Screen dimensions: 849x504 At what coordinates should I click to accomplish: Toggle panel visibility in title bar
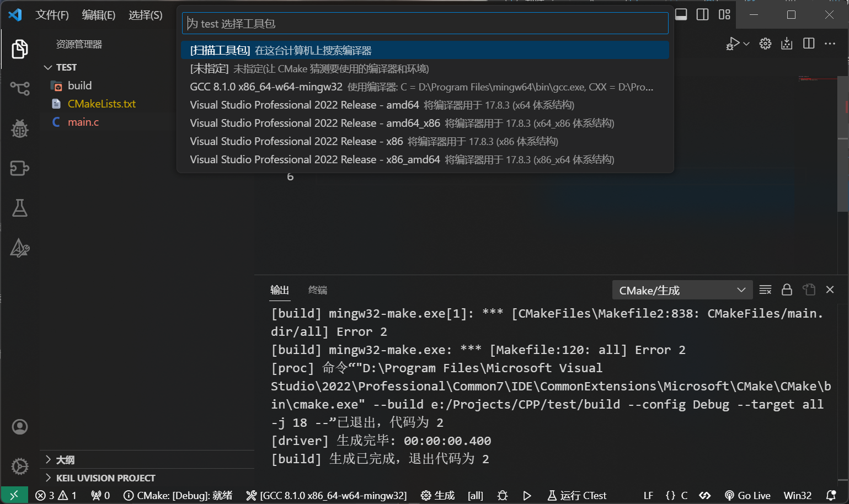(x=681, y=15)
